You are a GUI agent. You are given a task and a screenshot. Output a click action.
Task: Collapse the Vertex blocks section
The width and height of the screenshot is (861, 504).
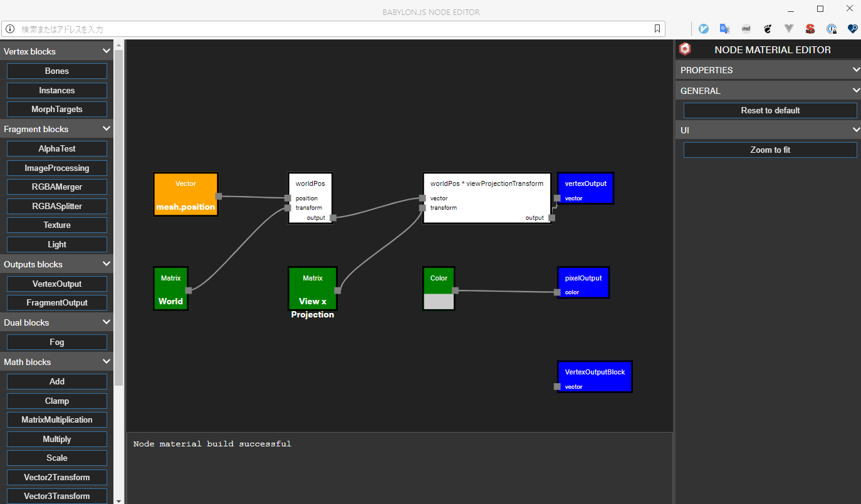(107, 51)
